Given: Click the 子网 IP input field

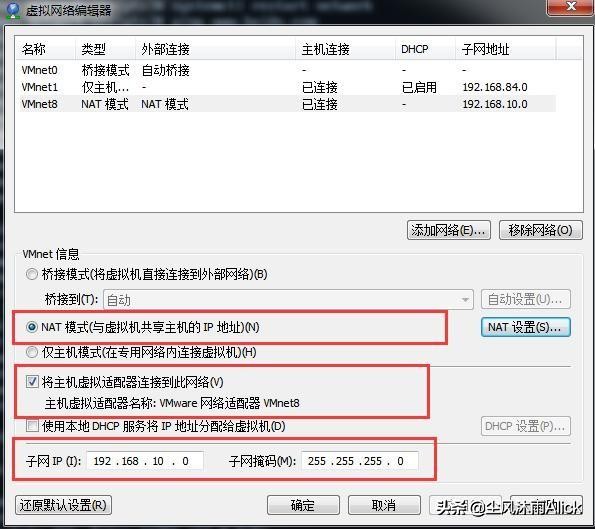Looking at the screenshot, I should point(145,461).
